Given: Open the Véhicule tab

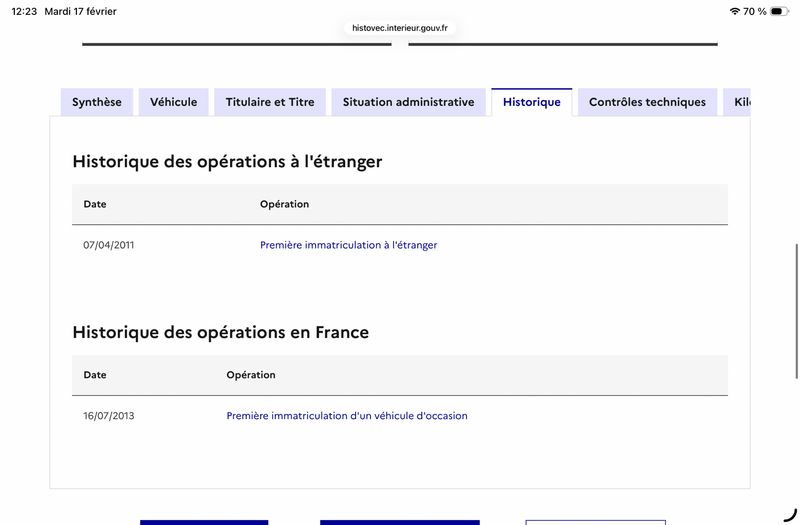Looking at the screenshot, I should pos(173,102).
